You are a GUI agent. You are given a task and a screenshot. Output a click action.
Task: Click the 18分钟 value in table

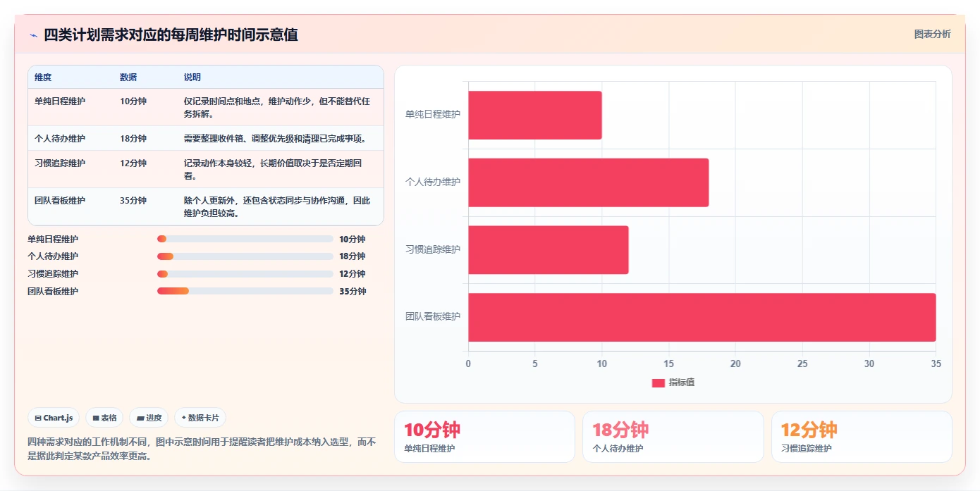[133, 139]
